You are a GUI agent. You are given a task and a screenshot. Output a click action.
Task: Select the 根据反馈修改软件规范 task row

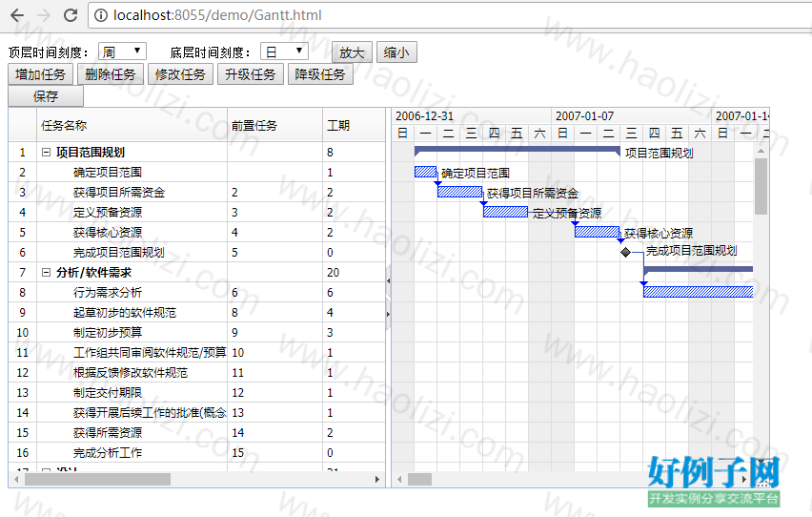tap(196, 372)
